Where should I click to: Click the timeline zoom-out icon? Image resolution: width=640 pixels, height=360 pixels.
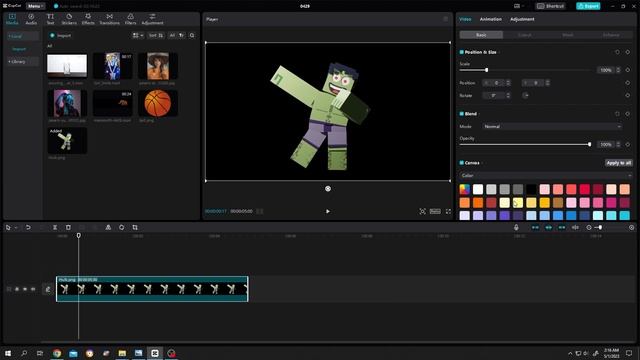[x=589, y=227]
